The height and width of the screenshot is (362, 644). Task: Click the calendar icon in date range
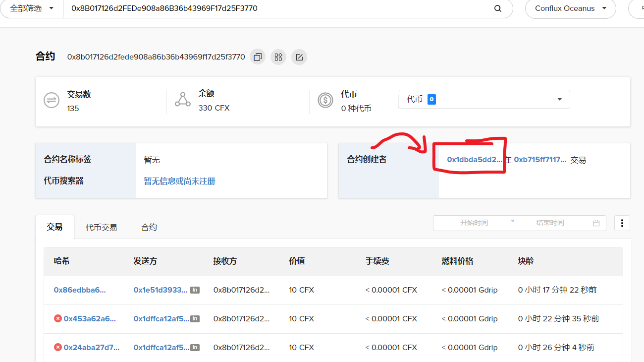tap(596, 223)
